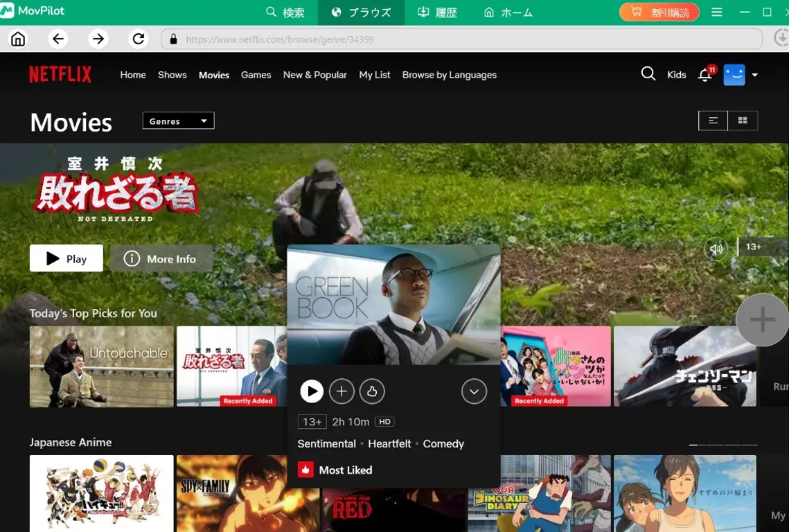
Task: Expand Green Book details chevron
Action: tap(474, 391)
